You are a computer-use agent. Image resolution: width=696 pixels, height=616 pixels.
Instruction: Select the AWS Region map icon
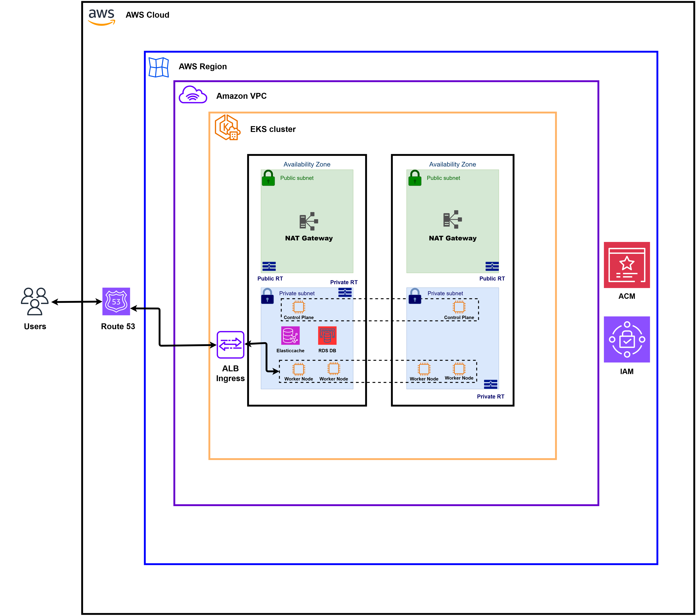point(159,67)
